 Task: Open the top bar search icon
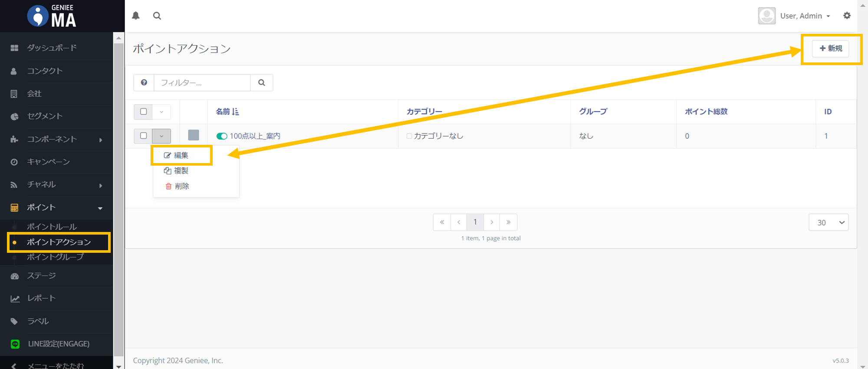(x=157, y=16)
